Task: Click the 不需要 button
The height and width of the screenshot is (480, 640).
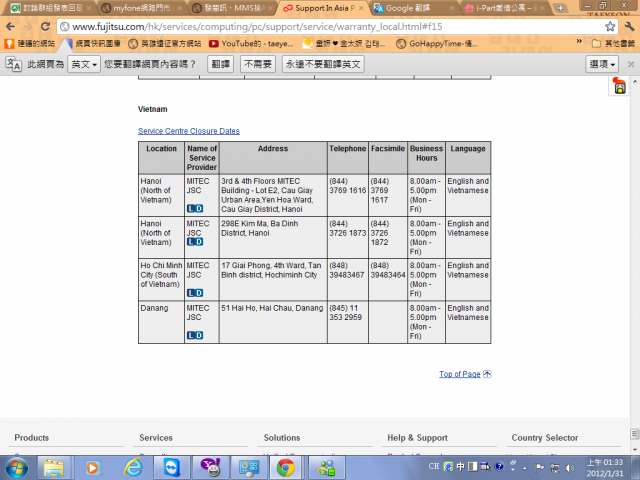Action: click(x=258, y=64)
